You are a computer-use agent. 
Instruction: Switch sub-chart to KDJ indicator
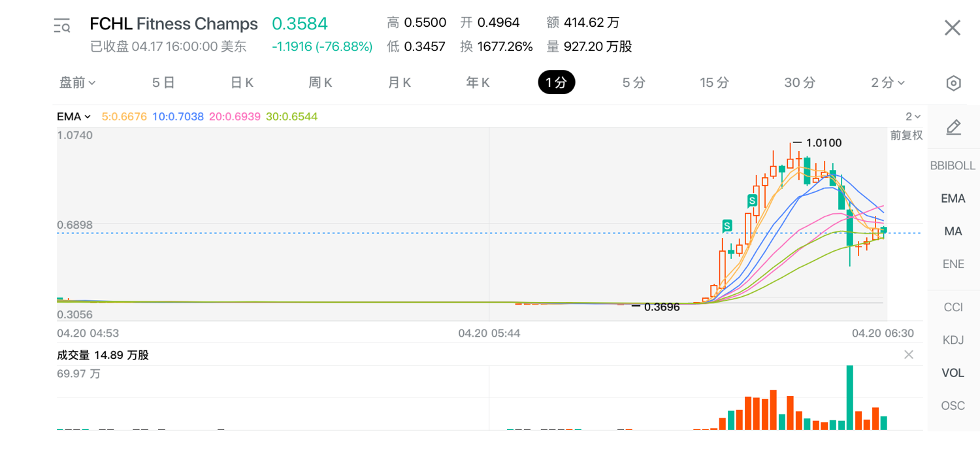point(953,340)
